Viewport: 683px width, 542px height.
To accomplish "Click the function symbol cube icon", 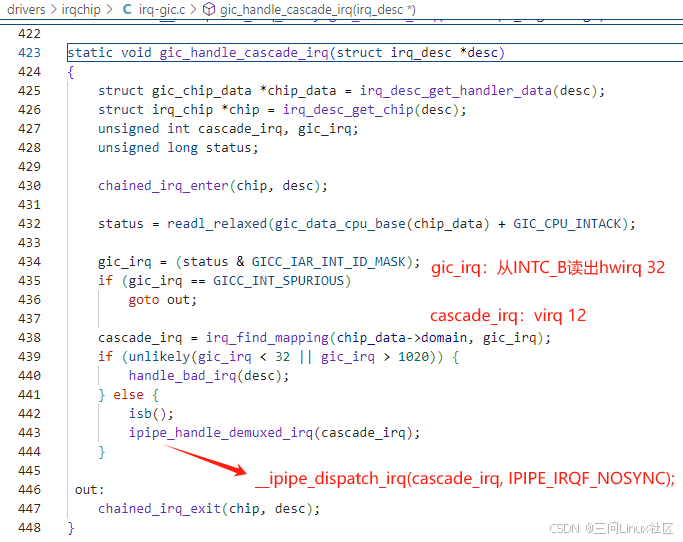I will point(209,9).
